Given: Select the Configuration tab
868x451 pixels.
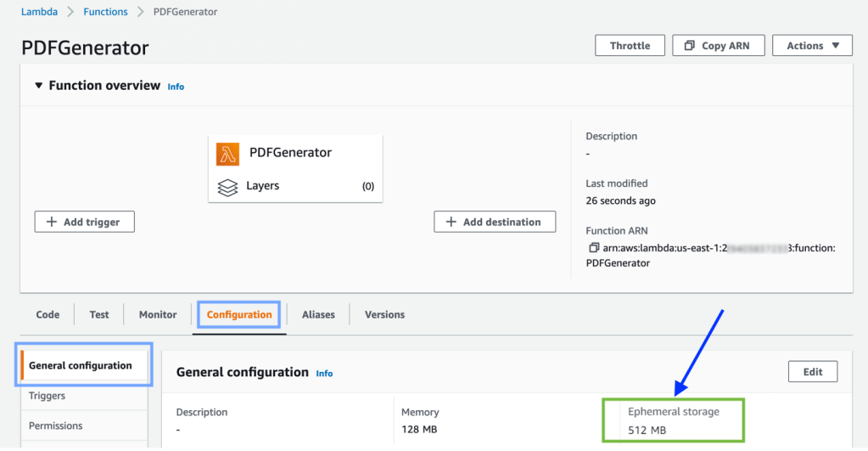Looking at the screenshot, I should (x=239, y=315).
